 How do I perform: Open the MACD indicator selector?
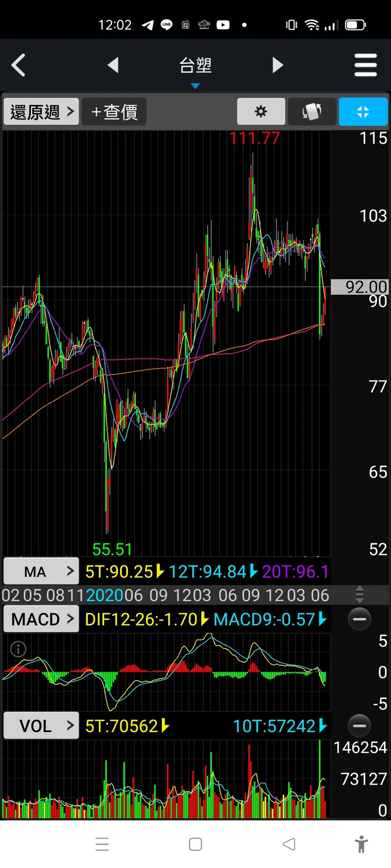click(41, 619)
